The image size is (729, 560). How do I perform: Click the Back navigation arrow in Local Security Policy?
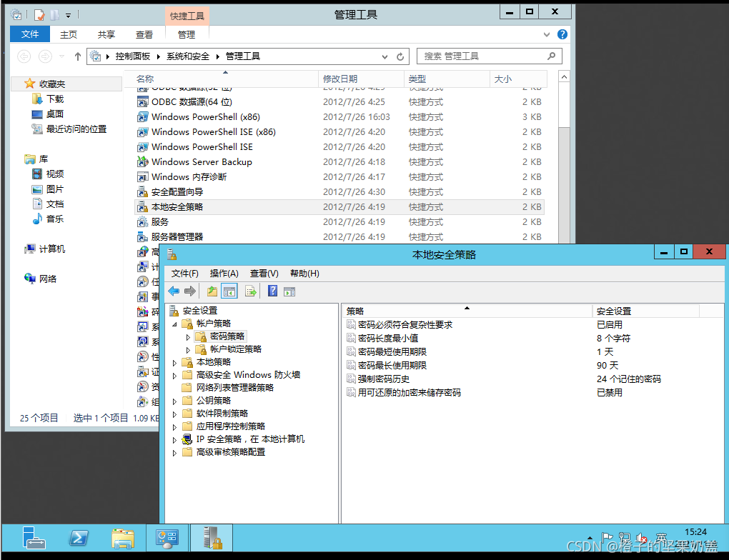click(x=172, y=291)
